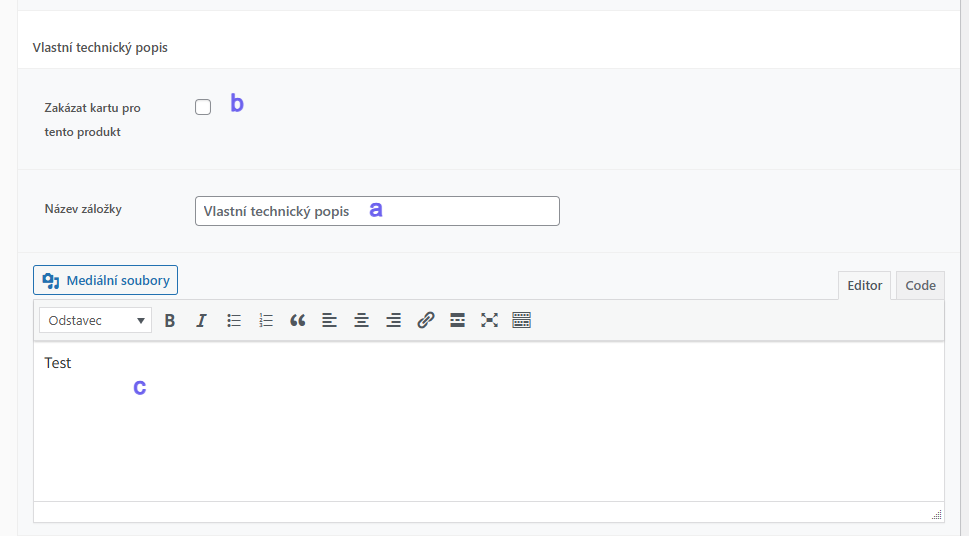Toggle the extra toolbar row
This screenshot has height=536, width=969.
(522, 320)
